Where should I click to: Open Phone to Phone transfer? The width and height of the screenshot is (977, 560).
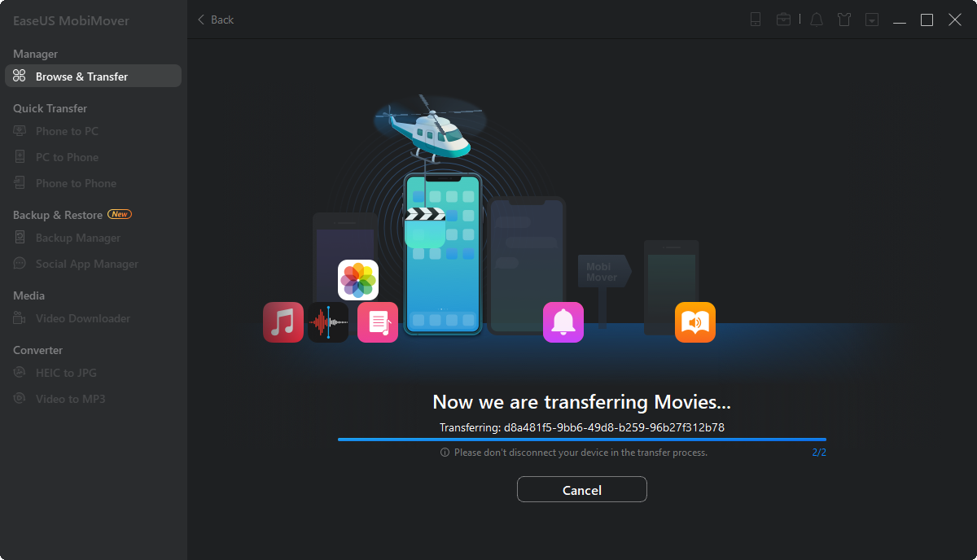76,183
